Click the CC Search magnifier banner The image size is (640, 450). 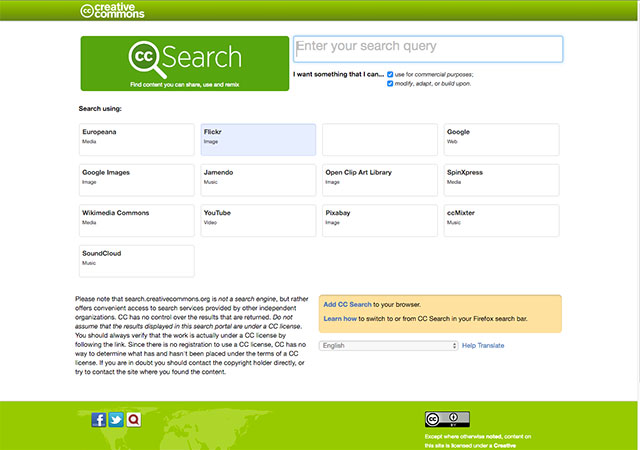[x=185, y=63]
